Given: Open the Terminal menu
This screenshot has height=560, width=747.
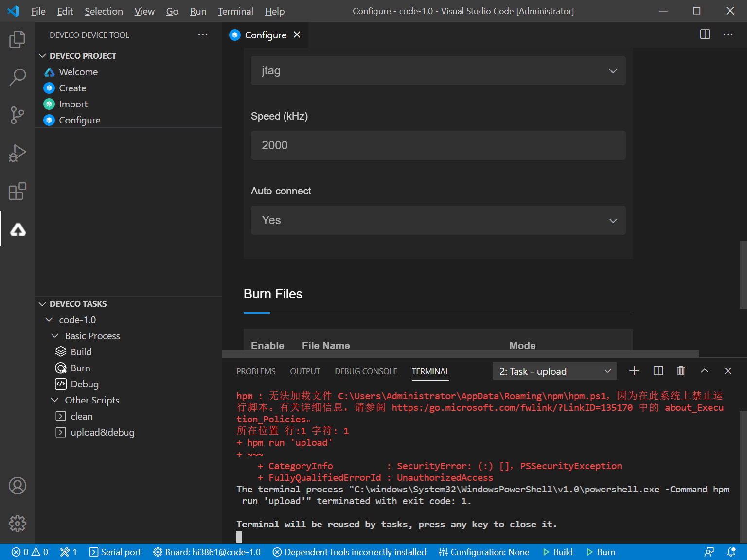Looking at the screenshot, I should (x=235, y=11).
